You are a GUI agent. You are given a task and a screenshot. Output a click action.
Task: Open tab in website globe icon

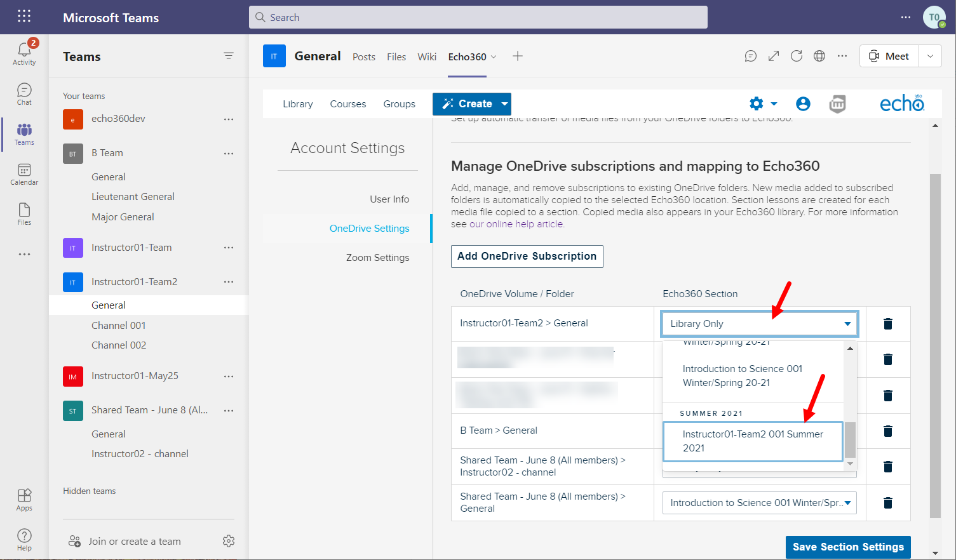(x=819, y=56)
